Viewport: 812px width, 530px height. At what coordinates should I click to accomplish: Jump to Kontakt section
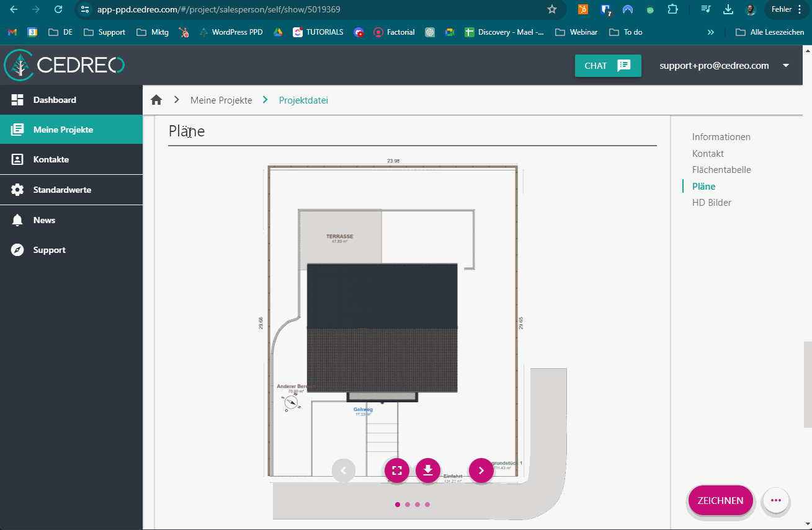tap(708, 154)
